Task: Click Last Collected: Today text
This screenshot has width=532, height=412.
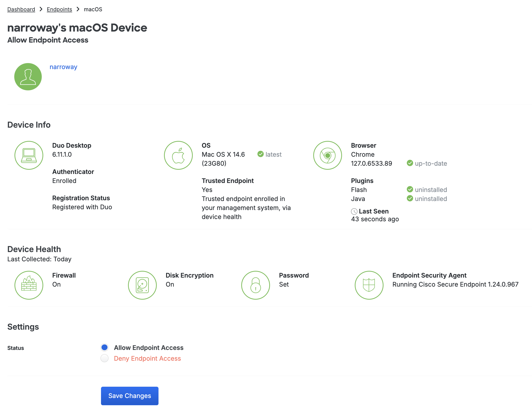Action: (x=39, y=259)
